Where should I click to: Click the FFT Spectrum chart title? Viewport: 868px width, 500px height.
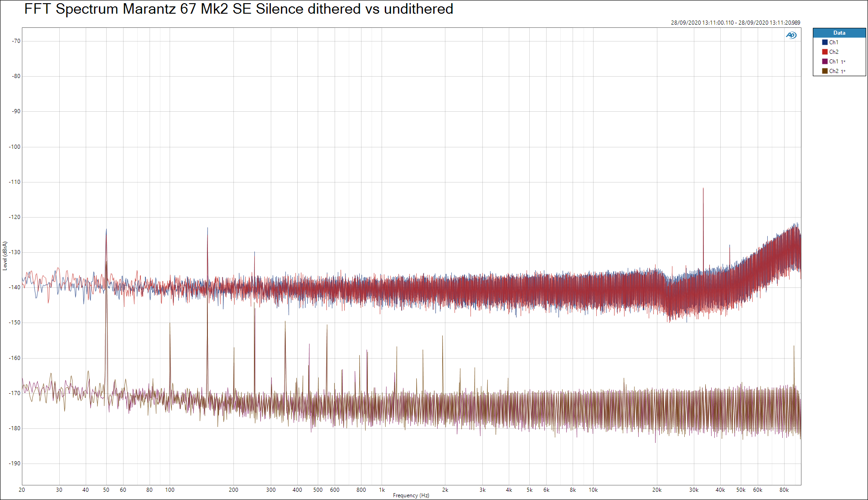tap(238, 9)
